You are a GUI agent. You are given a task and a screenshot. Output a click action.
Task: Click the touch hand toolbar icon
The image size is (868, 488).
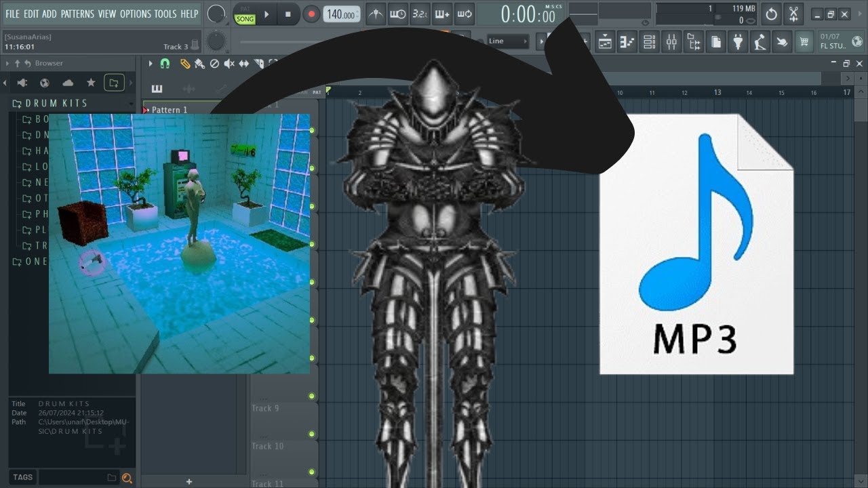pyautogui.click(x=782, y=42)
